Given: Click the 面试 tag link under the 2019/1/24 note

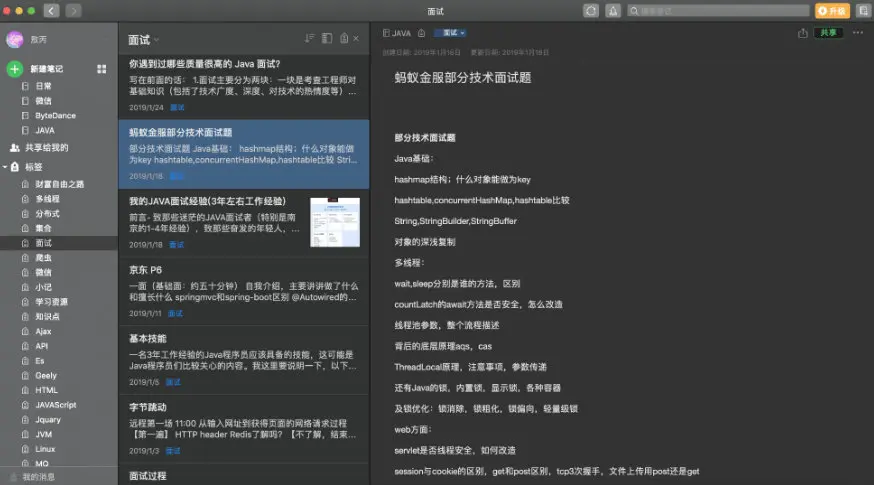Looking at the screenshot, I should click(x=177, y=107).
